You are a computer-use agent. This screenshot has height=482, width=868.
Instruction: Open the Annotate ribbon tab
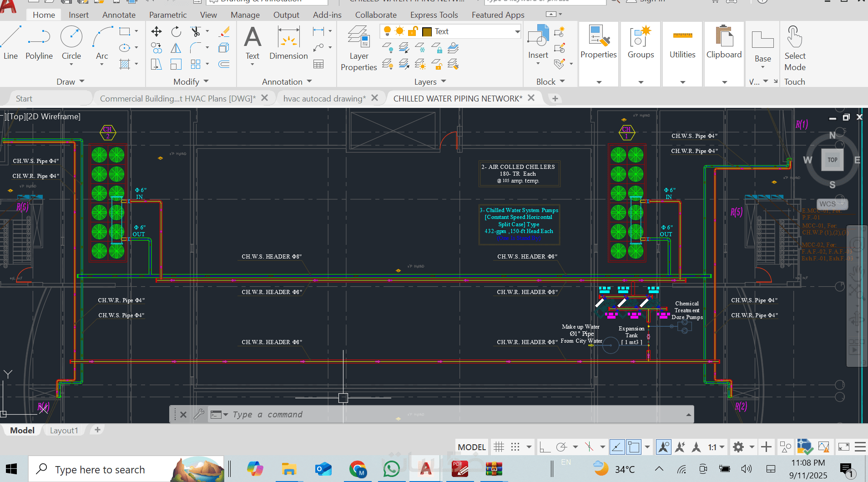(119, 15)
